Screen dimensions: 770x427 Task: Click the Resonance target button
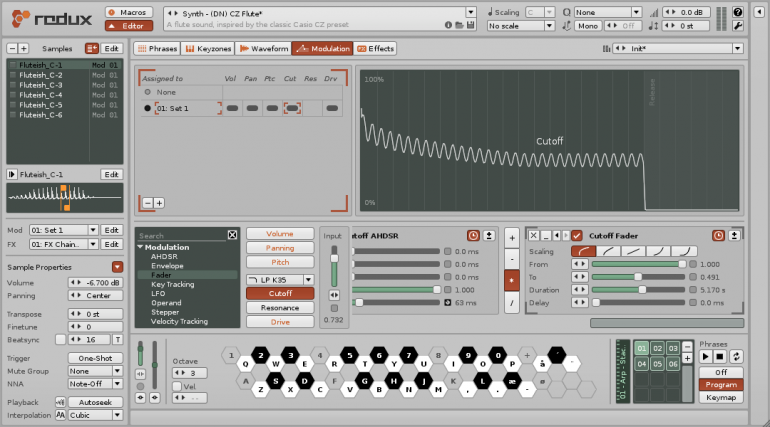coord(280,307)
